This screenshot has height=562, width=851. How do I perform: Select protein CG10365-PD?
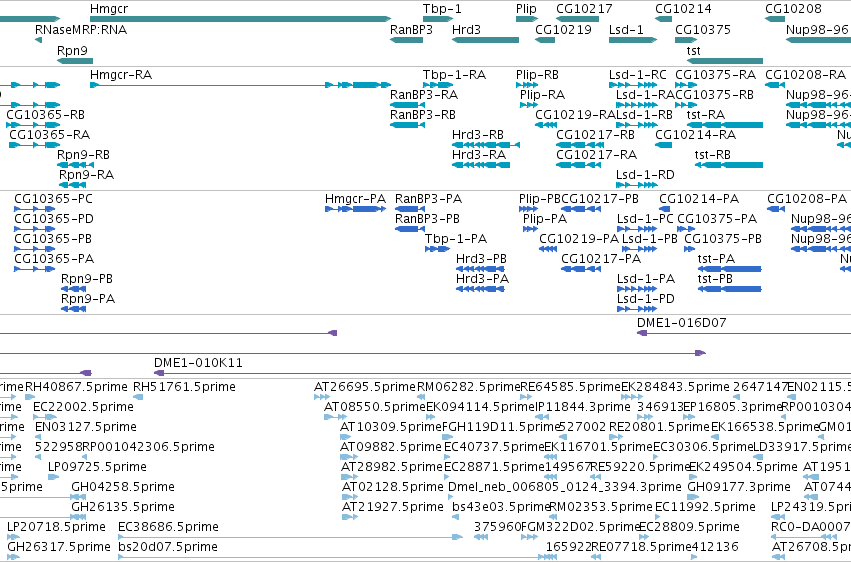tap(34, 229)
